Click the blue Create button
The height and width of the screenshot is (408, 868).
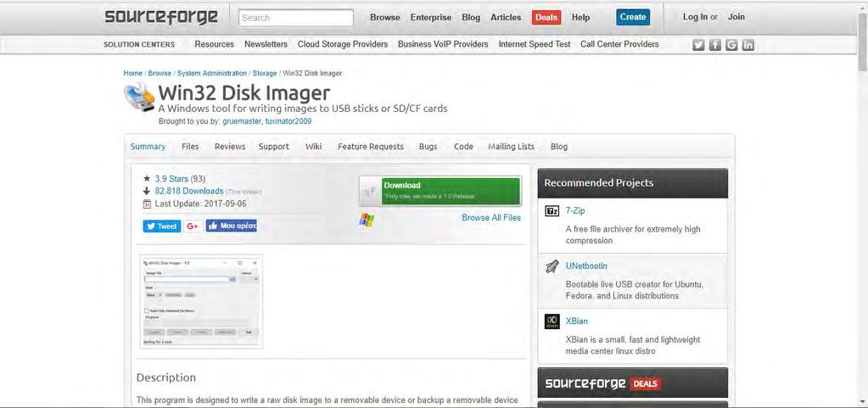633,17
